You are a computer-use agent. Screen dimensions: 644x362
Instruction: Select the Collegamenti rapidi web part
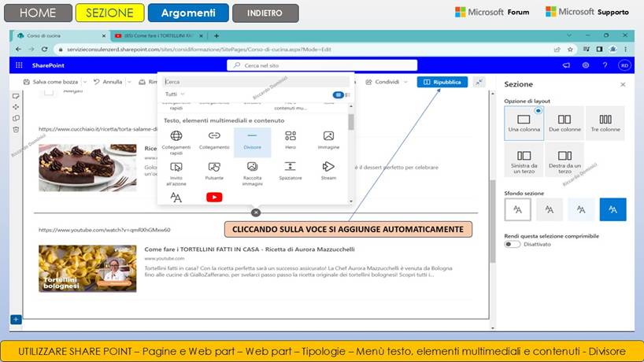point(176,142)
